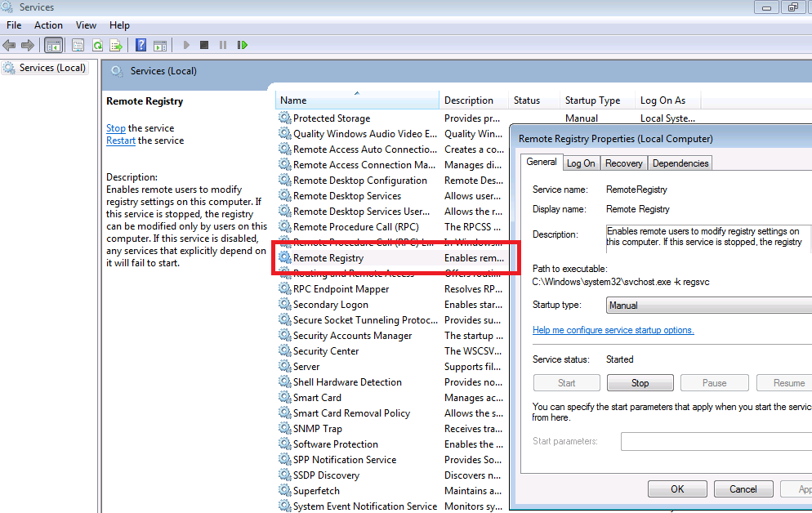This screenshot has width=812, height=513.
Task: Click the Refresh toolbar icon
Action: [97, 45]
